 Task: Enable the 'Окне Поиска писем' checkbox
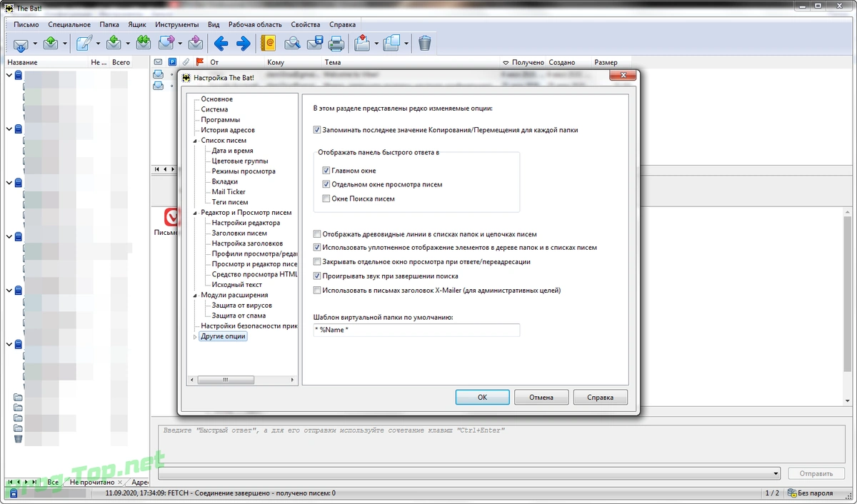click(x=326, y=199)
